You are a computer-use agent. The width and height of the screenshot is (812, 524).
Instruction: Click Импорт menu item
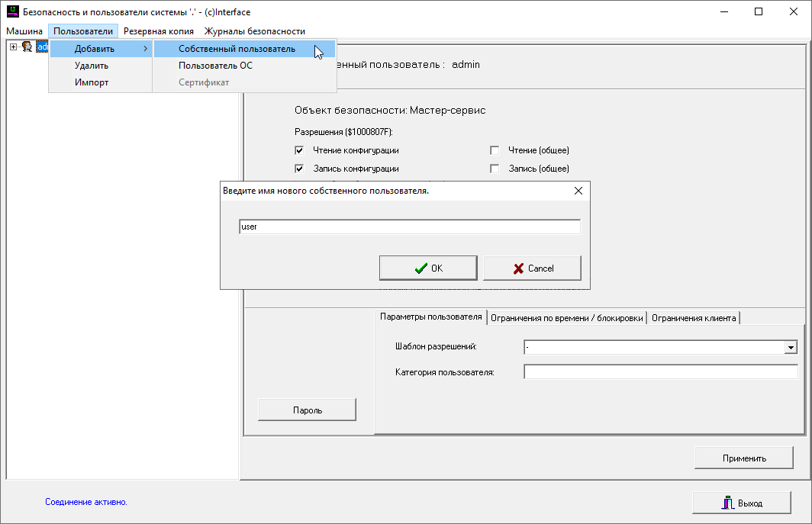pos(92,82)
